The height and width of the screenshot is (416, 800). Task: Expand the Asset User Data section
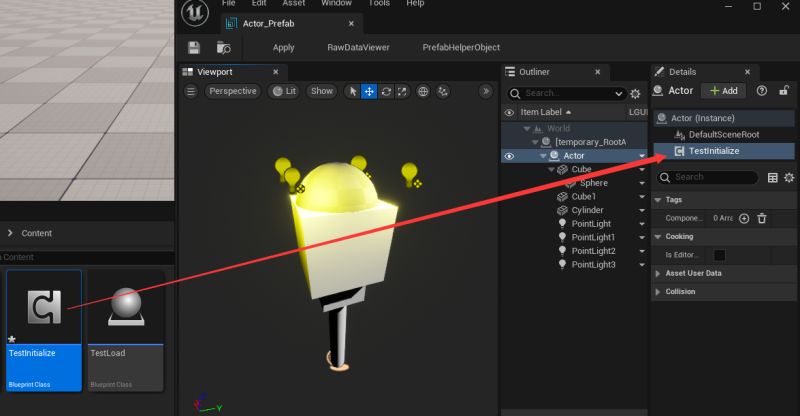point(658,274)
